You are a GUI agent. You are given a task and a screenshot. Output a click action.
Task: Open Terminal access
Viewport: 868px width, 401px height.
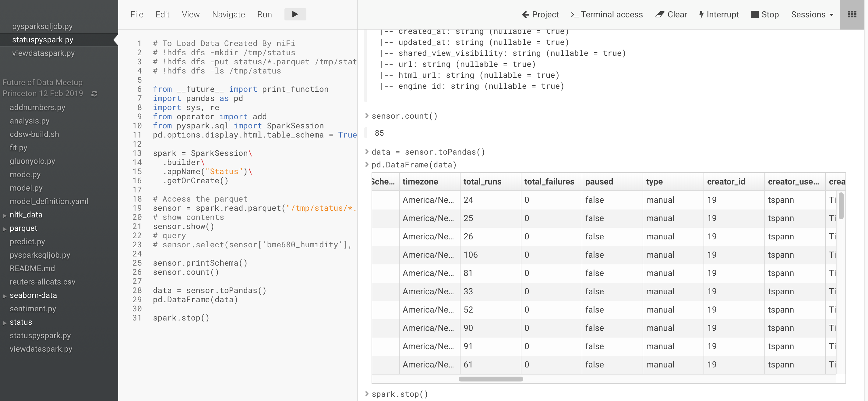(606, 15)
